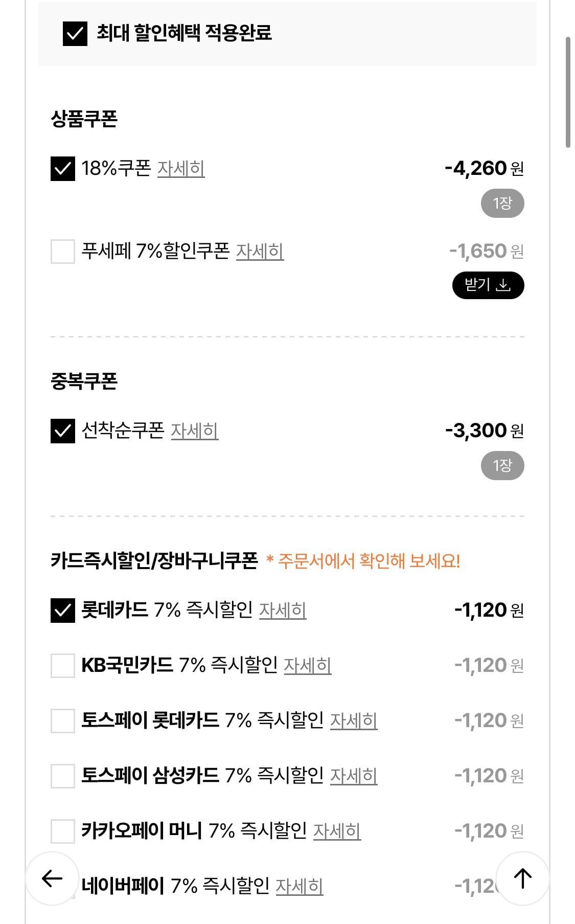This screenshot has height=924, width=575.
Task: Open 자세히 link next to 선착순쿠폰
Action: [x=194, y=431]
